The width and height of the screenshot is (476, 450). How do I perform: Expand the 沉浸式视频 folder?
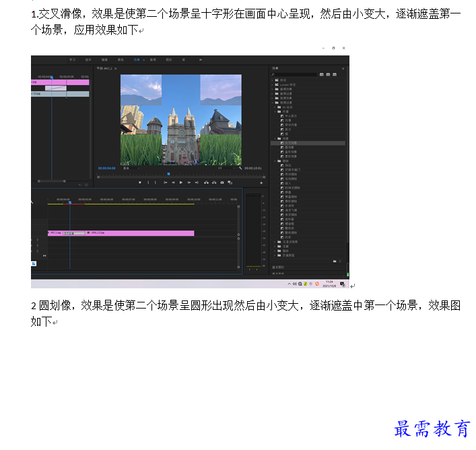pos(275,242)
